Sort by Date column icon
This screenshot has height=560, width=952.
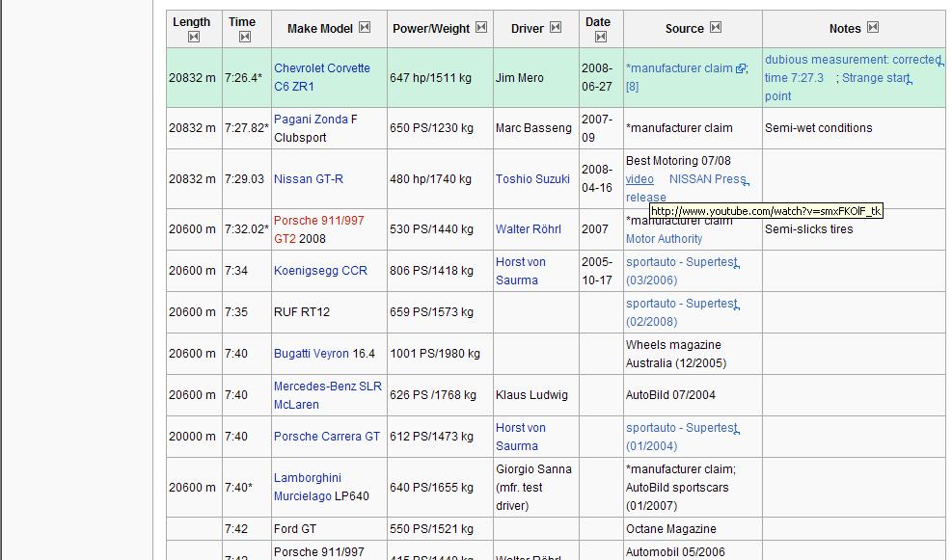click(x=601, y=37)
